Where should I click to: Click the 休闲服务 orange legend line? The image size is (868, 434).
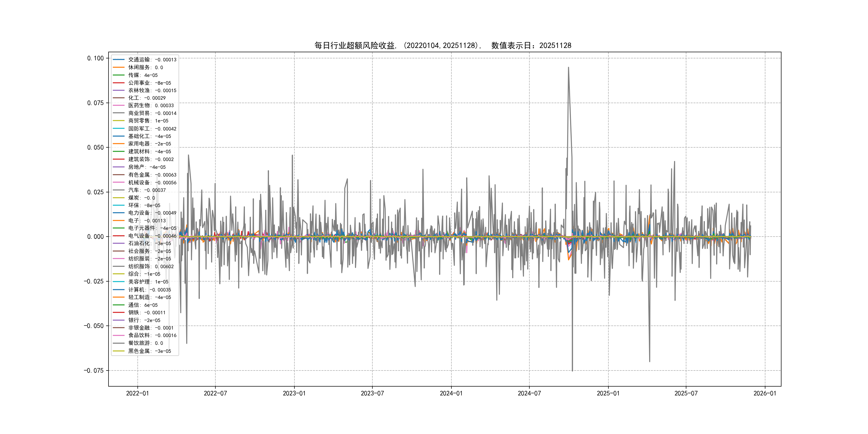pyautogui.click(x=119, y=68)
